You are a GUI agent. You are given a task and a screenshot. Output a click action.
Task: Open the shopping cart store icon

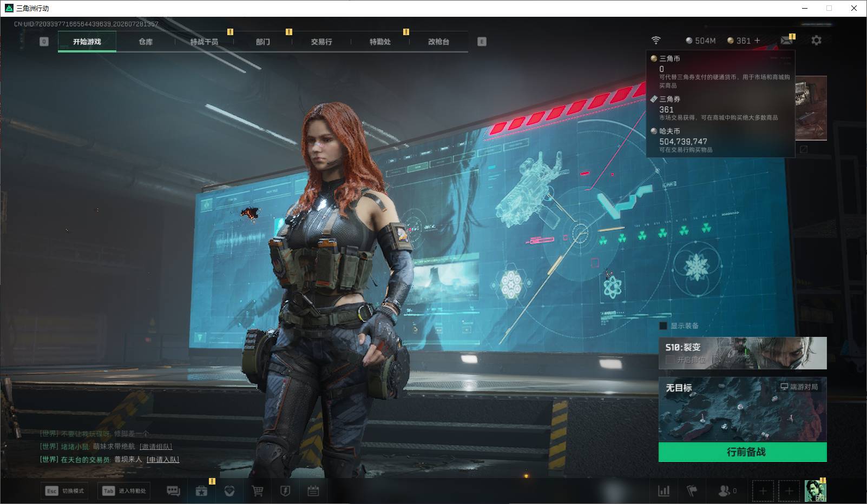[x=258, y=491]
